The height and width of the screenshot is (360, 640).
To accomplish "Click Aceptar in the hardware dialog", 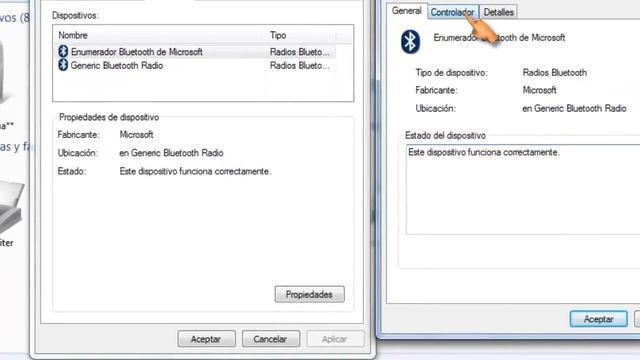I will pos(206,339).
